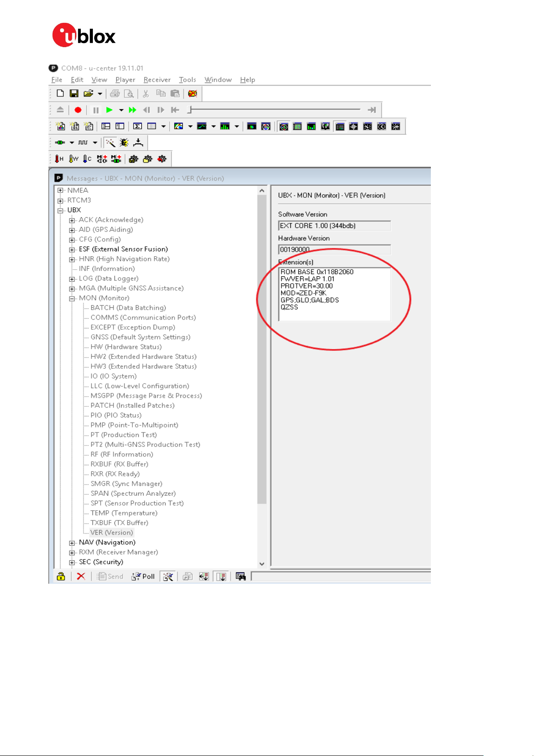
Task: Click the Cut scissors icon
Action: point(145,93)
